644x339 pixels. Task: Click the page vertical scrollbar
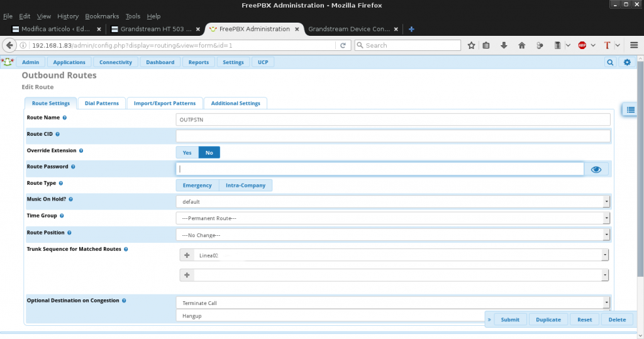pos(640,189)
